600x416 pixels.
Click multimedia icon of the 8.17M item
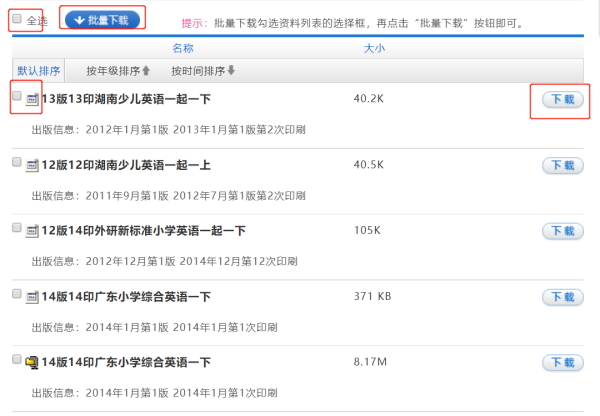coord(32,362)
